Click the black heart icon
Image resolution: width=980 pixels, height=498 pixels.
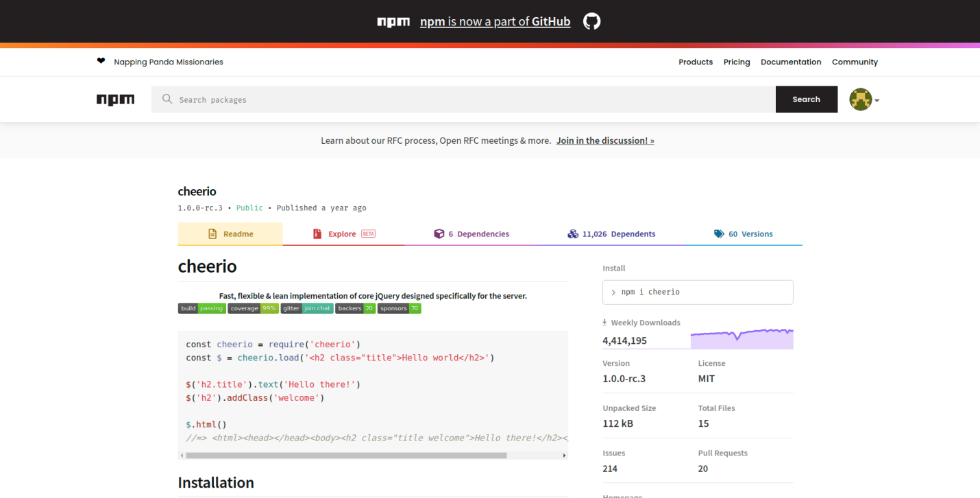101,61
